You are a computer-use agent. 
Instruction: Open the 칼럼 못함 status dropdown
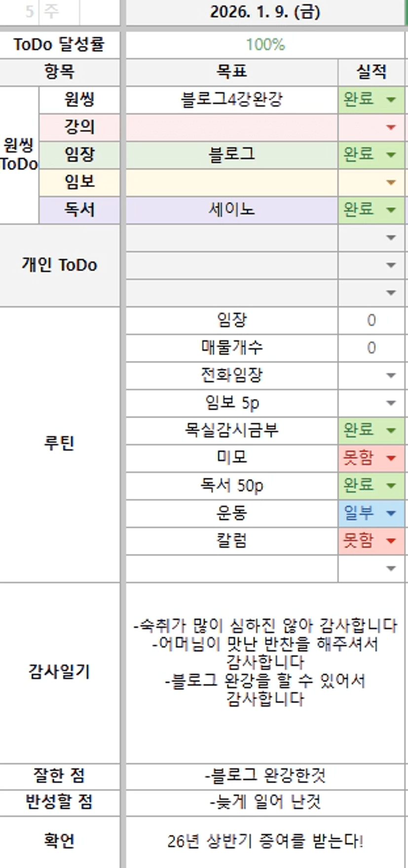click(391, 541)
